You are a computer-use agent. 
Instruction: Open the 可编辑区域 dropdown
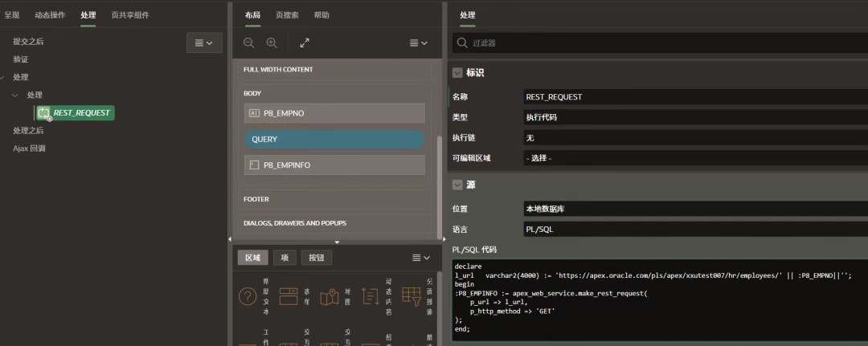(x=696, y=158)
